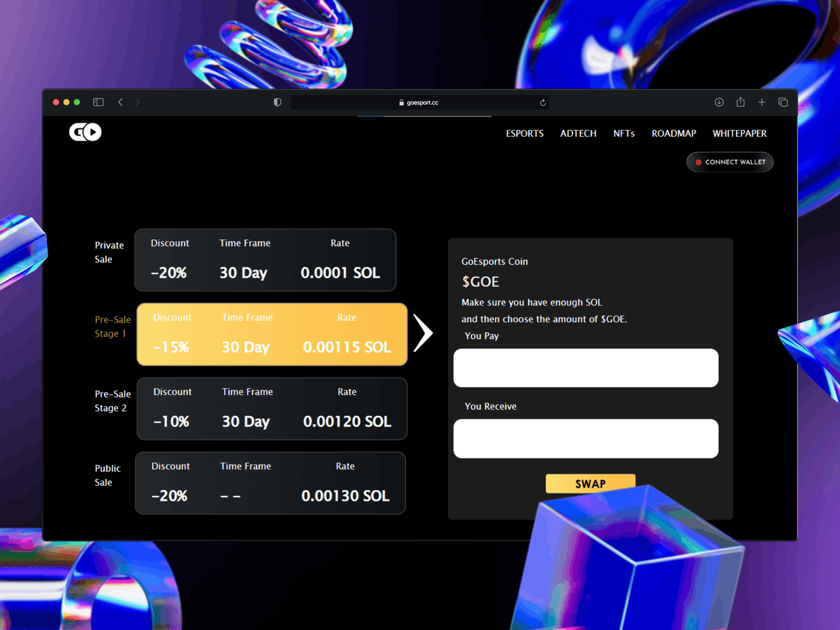
Task: Open the WHITEPAPER menu item
Action: [x=739, y=133]
